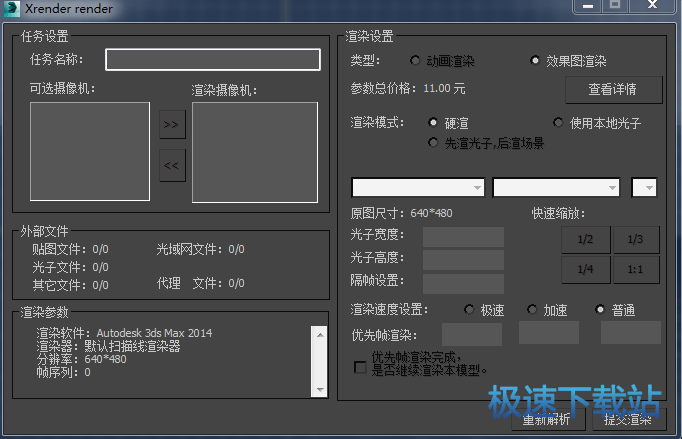This screenshot has width=682, height=439.
Task: Apply the 1/4 quick scale
Action: pos(585,269)
